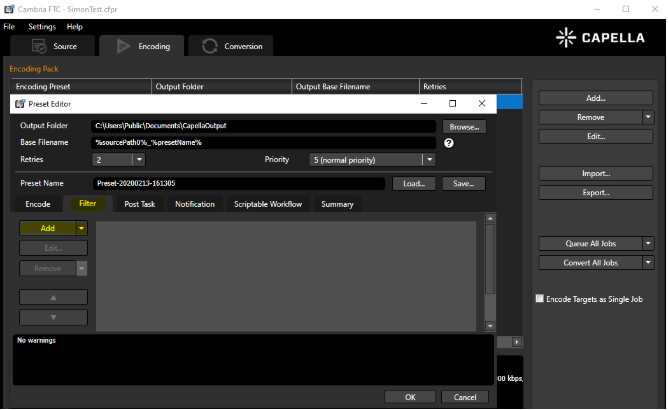Click the Preset Name field

click(239, 183)
